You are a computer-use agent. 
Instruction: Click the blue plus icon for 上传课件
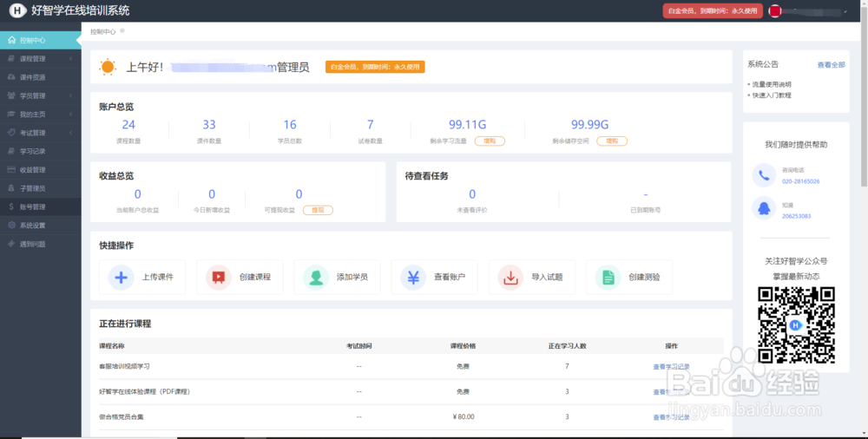pyautogui.click(x=122, y=278)
